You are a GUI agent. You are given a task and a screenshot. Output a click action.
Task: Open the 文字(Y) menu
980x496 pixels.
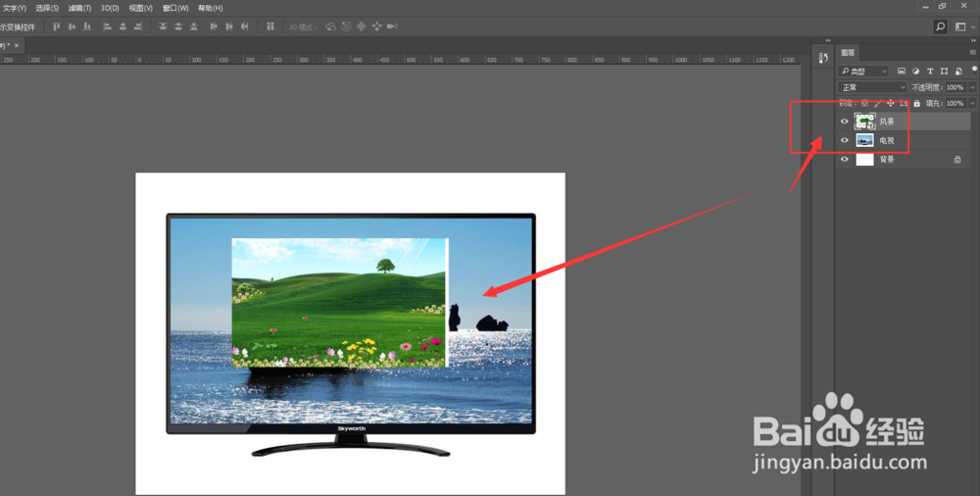14,8
